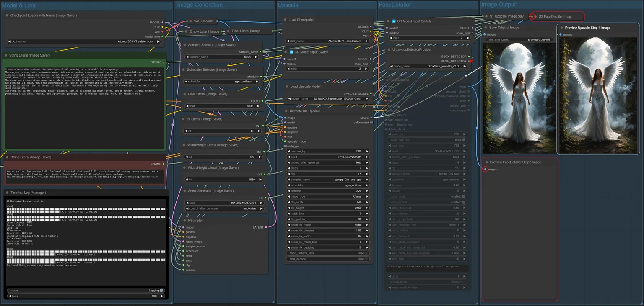The image size is (644, 306).
Task: Increase mask_blur 8 using right arrow
Action: (367, 213)
